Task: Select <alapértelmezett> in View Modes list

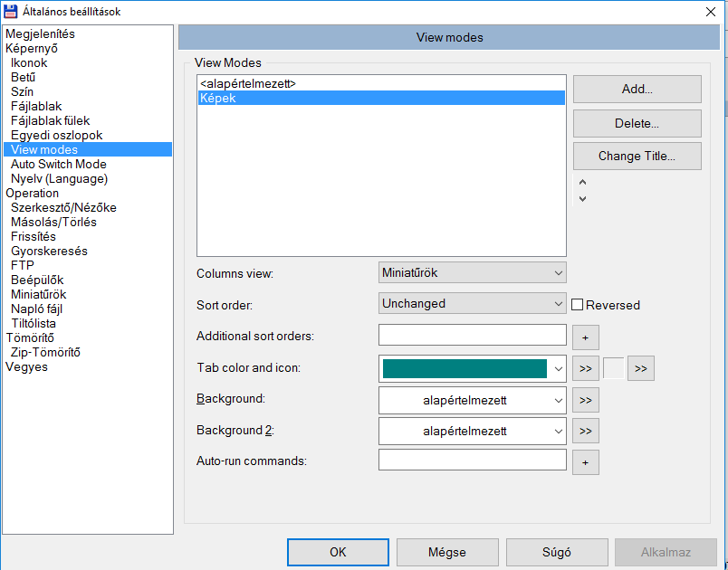Action: tap(248, 83)
